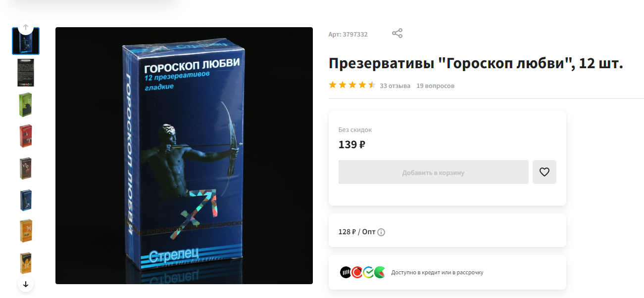Screen dimensions: 644x298
Task: Select the first orange box thumbnail
Action: coord(26,231)
